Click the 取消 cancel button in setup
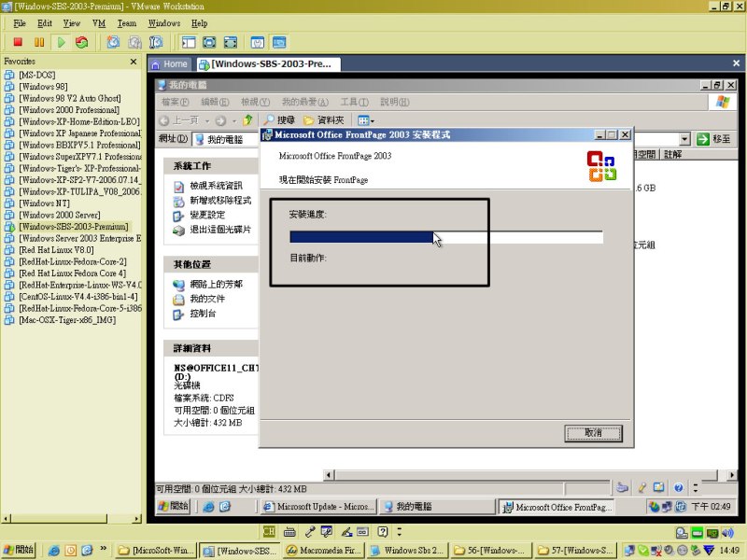This screenshot has height=560, width=747. click(593, 433)
